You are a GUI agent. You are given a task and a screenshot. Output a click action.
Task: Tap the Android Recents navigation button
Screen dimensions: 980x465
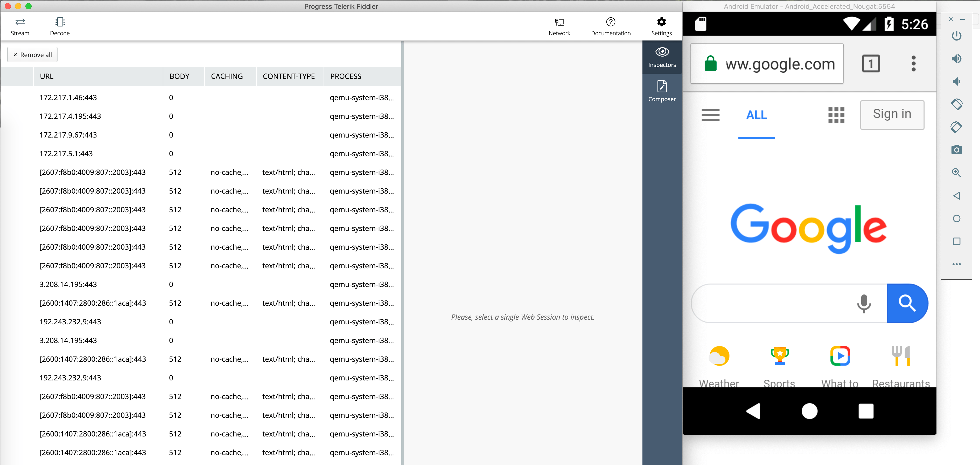pyautogui.click(x=865, y=411)
